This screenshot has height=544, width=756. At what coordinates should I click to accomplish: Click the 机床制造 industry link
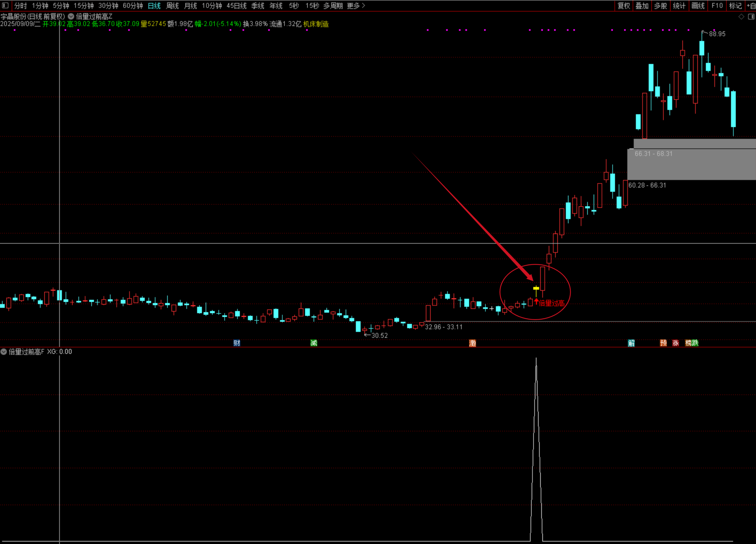click(316, 24)
